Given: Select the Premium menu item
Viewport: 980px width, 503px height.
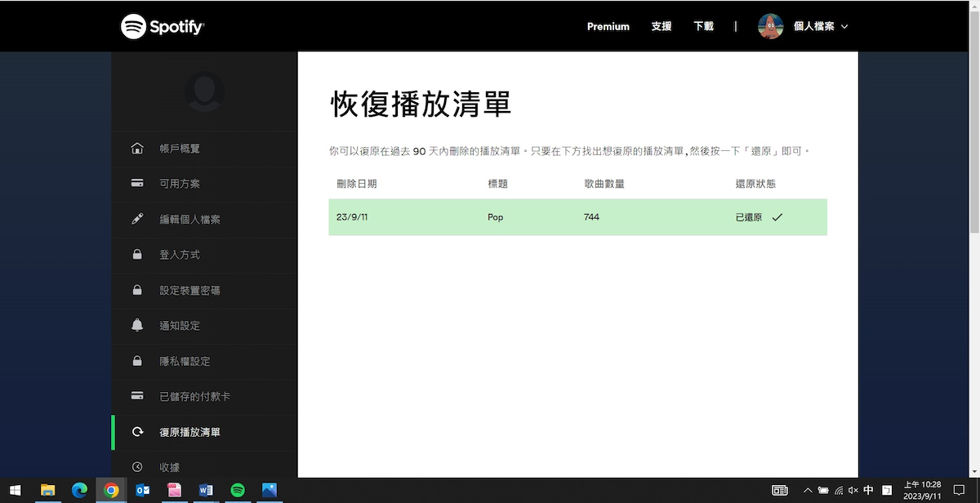Looking at the screenshot, I should coord(608,25).
